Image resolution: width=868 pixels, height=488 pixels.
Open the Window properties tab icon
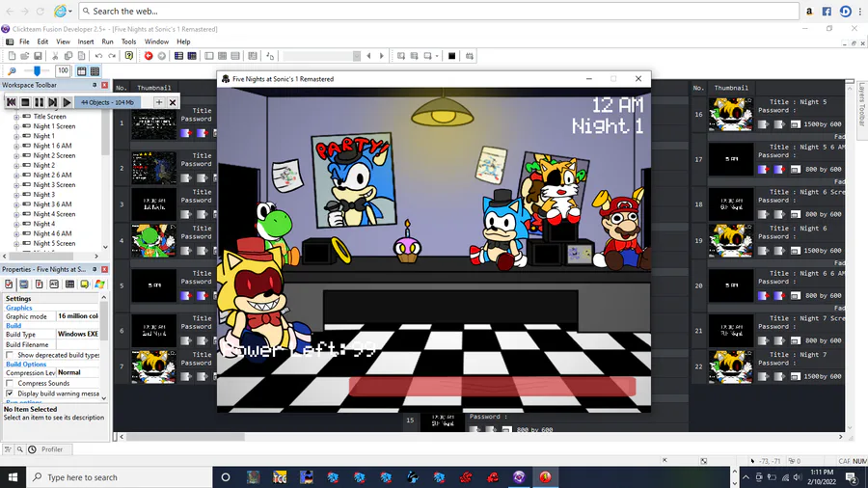click(24, 284)
